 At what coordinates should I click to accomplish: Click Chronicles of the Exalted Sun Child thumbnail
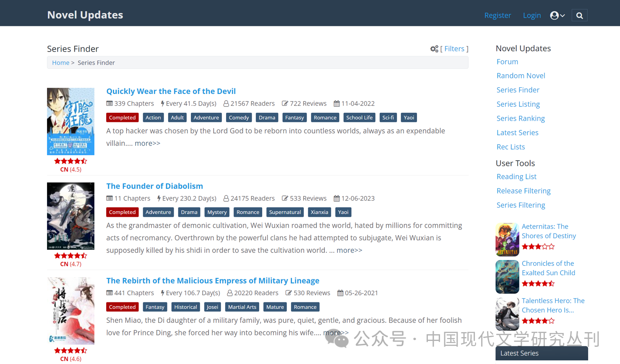(x=507, y=277)
